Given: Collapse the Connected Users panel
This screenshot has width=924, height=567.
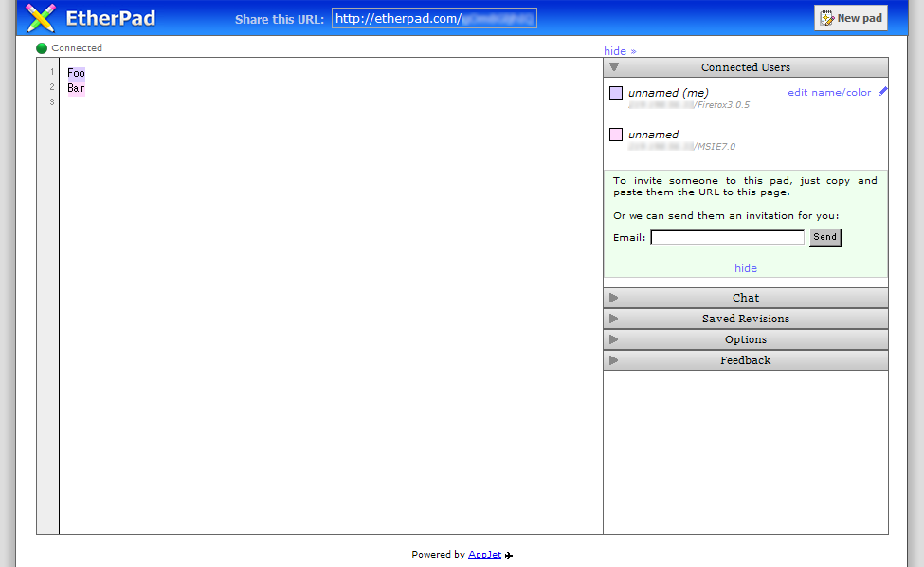Looking at the screenshot, I should pos(745,67).
